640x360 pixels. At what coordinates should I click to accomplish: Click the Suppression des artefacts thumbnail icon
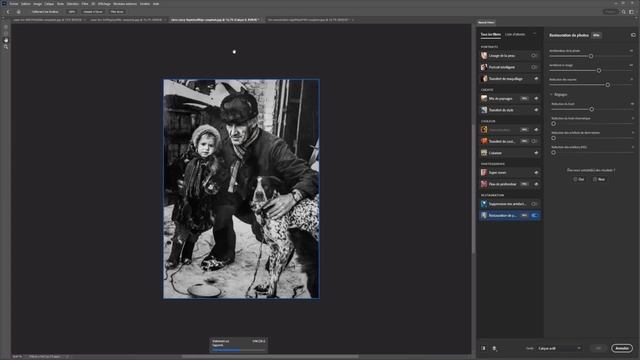[x=484, y=204]
